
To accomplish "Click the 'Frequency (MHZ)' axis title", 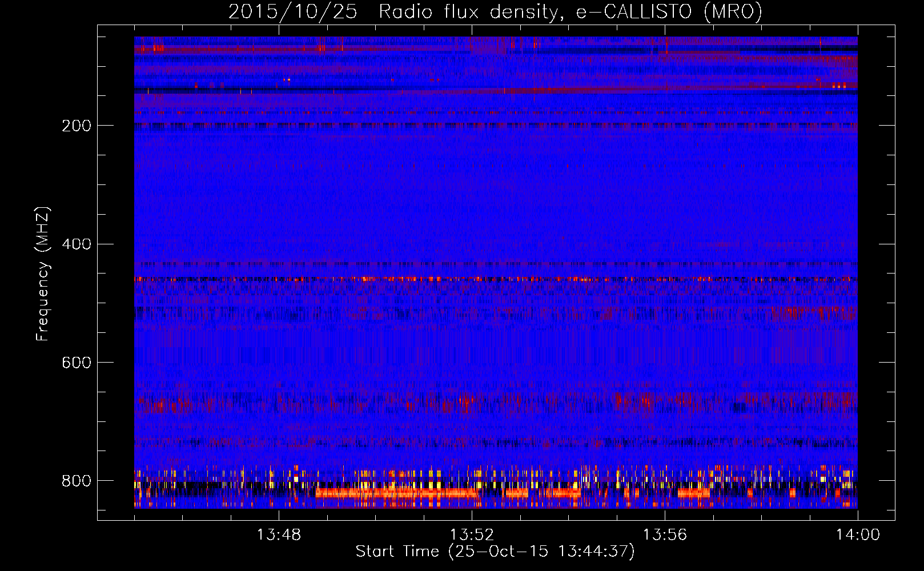I will pos(43,274).
